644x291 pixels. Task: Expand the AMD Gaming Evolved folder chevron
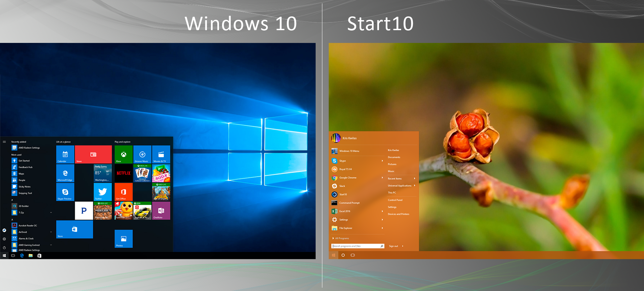click(x=51, y=245)
